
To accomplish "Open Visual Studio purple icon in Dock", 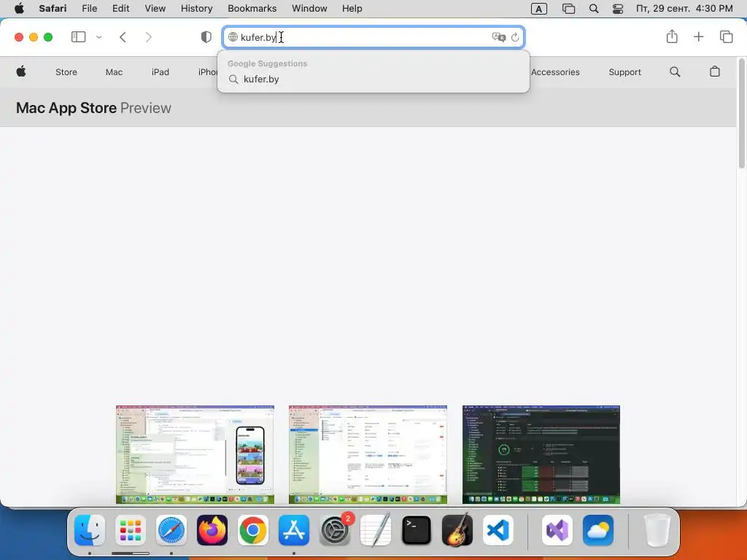I will [557, 530].
